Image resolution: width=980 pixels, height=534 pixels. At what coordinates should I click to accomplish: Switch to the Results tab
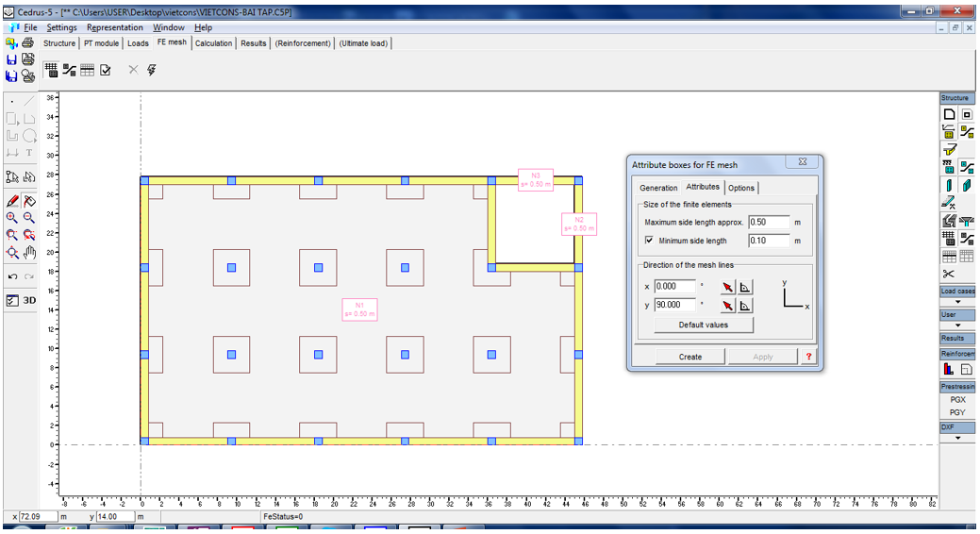[253, 43]
